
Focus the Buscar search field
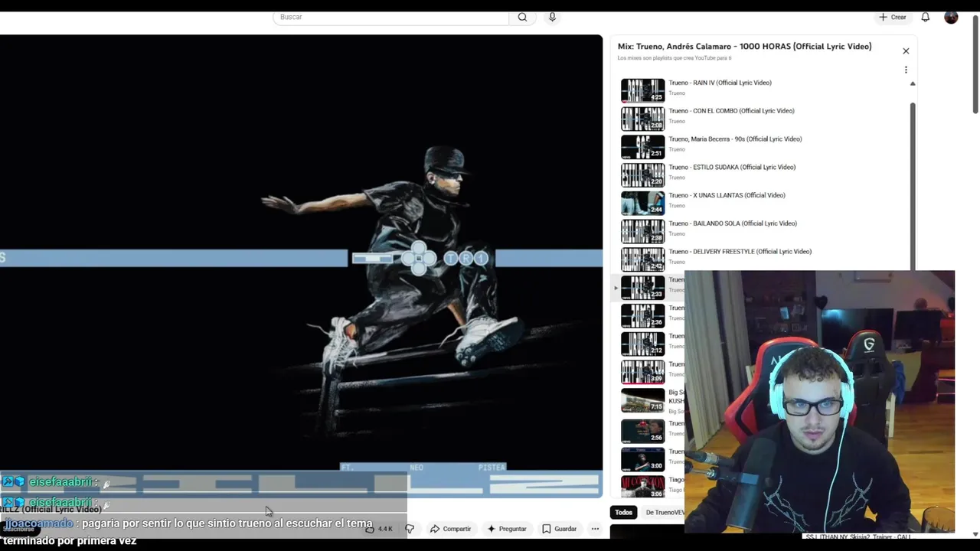coord(390,17)
